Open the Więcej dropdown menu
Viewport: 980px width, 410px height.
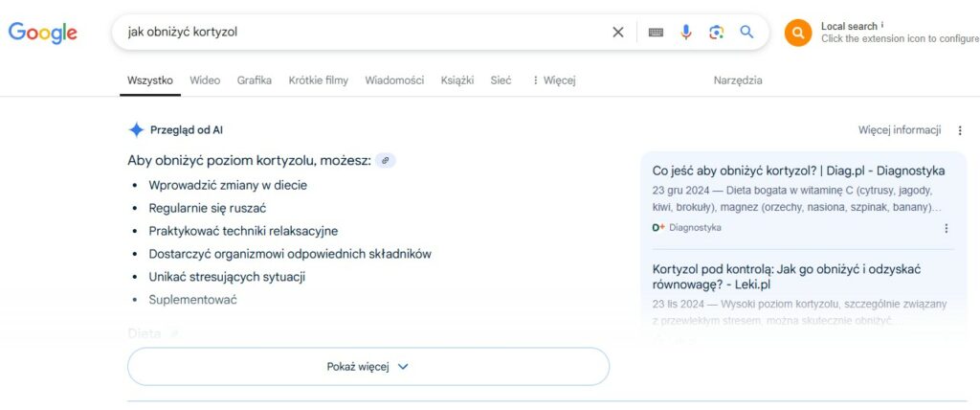click(x=554, y=80)
